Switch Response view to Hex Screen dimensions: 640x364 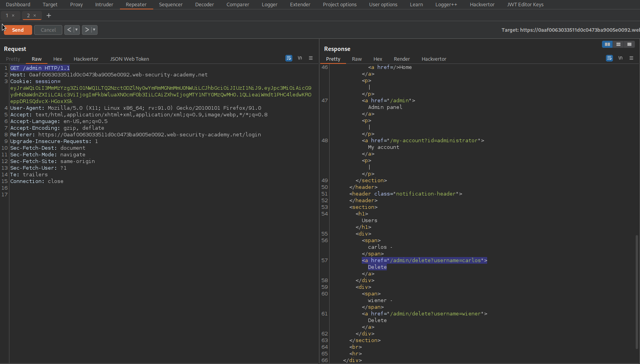tap(378, 59)
